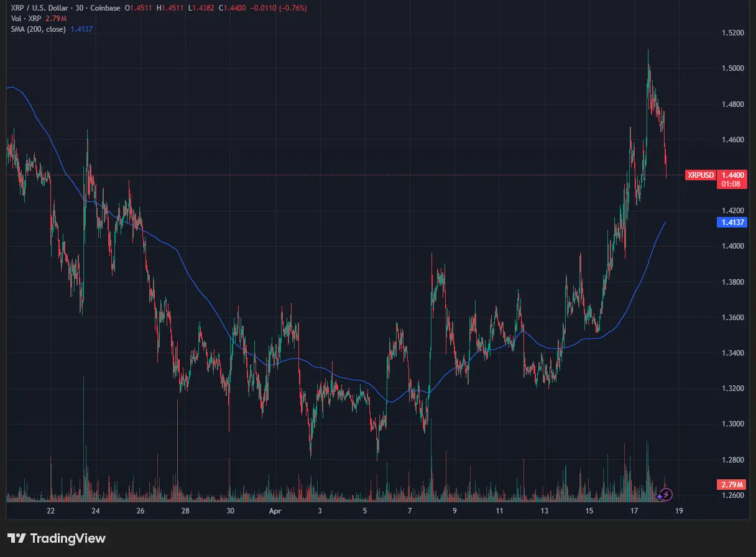Click the Apr label on the time axis
756x557 pixels.
(275, 511)
